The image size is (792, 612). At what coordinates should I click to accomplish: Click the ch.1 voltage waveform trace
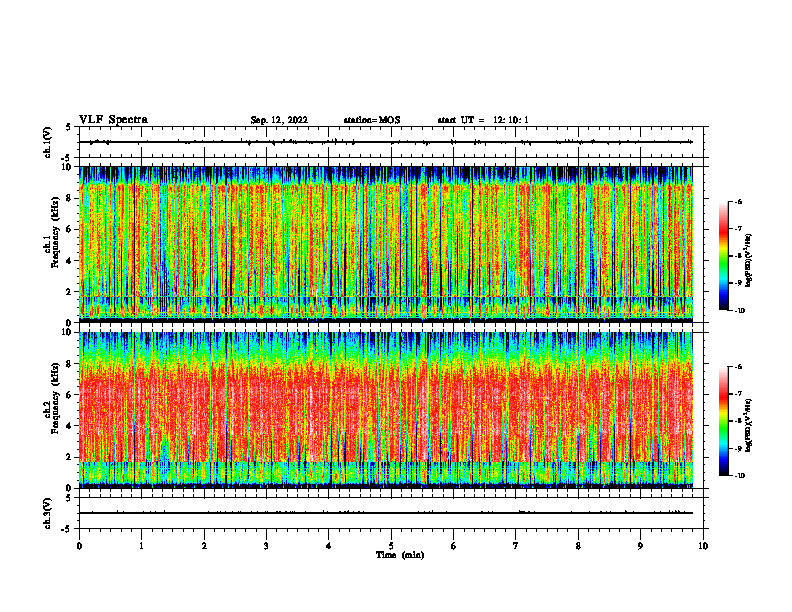[x=386, y=142]
